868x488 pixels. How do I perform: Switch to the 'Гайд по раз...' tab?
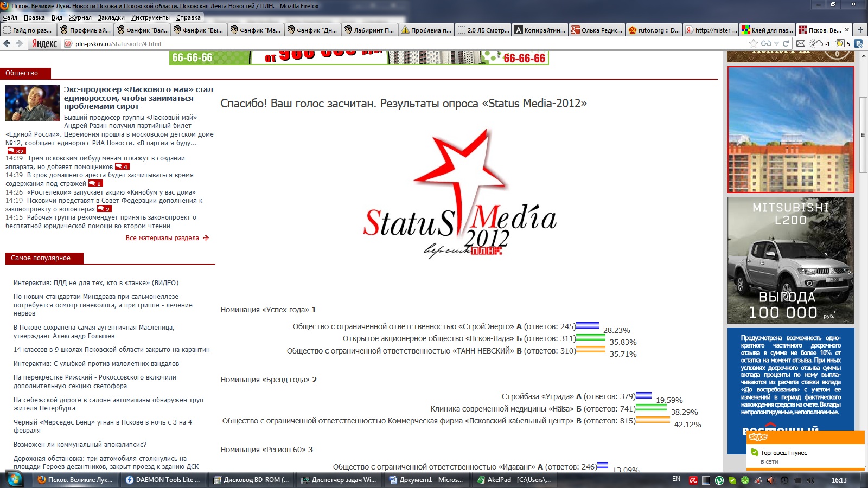click(28, 30)
